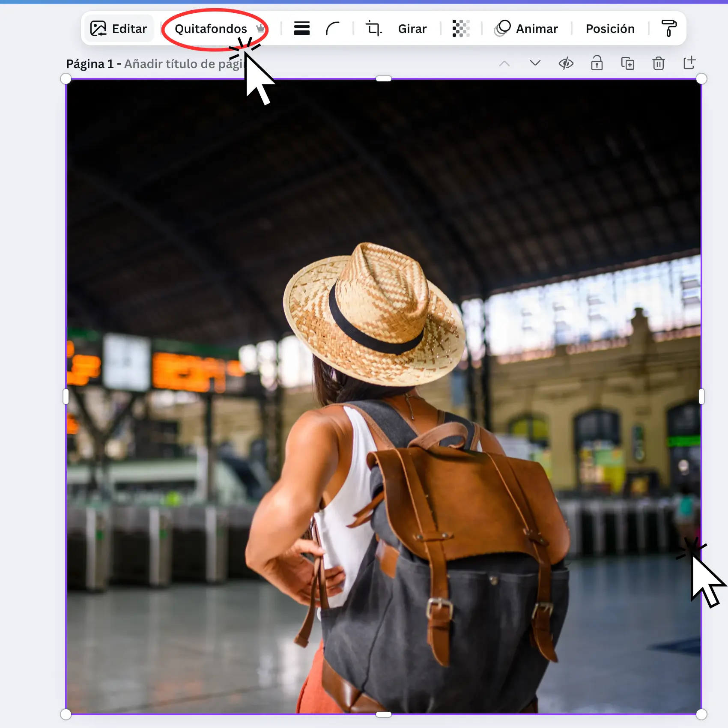
Task: Move page down with chevron arrow
Action: pyautogui.click(x=535, y=63)
